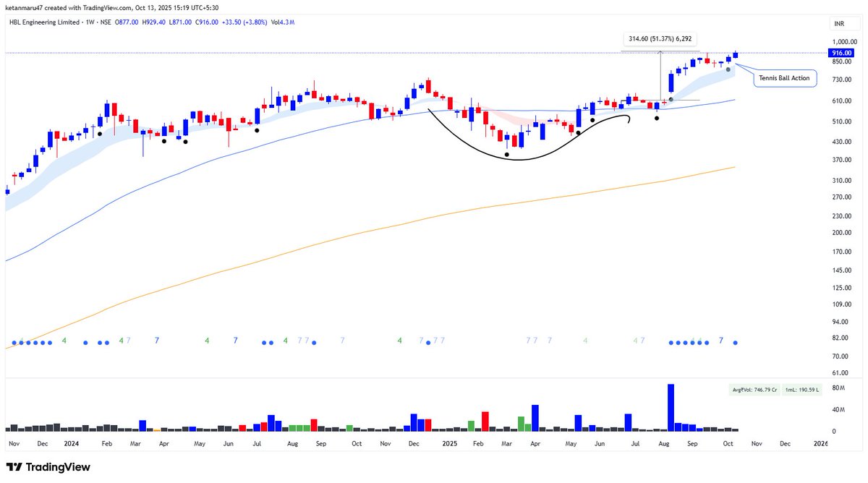Click the 70.00 price axis label
This screenshot has height=483, width=868.
[x=839, y=357]
